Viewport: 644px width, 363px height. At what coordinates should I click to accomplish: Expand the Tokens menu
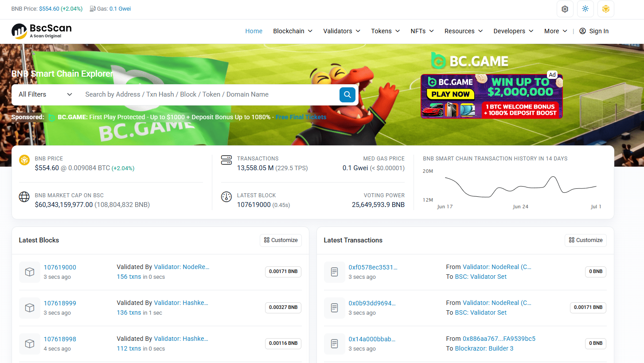click(385, 31)
